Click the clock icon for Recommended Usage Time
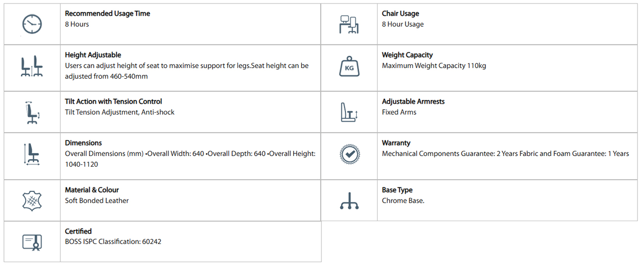 pyautogui.click(x=32, y=24)
